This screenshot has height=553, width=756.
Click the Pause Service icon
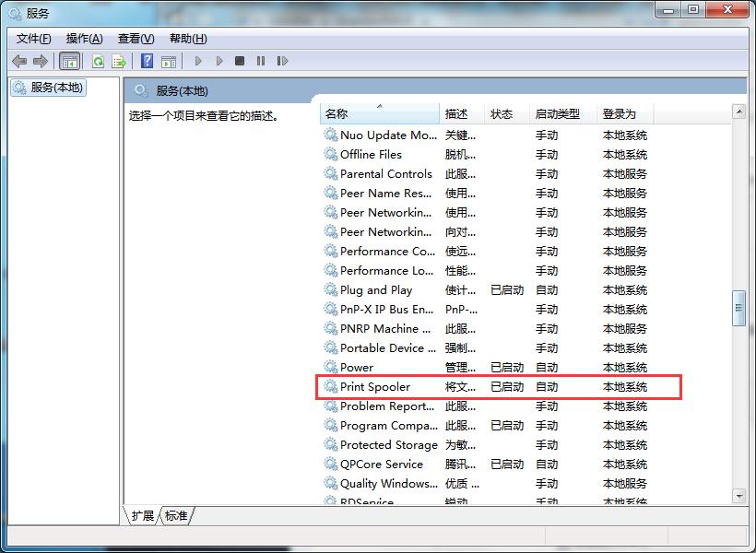[259, 61]
